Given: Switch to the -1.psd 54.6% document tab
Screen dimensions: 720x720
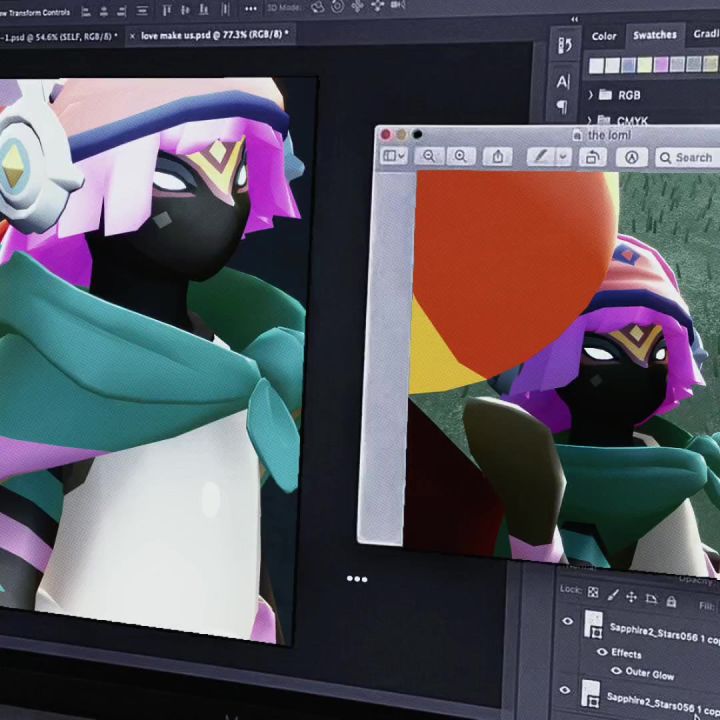Looking at the screenshot, I should point(58,37).
